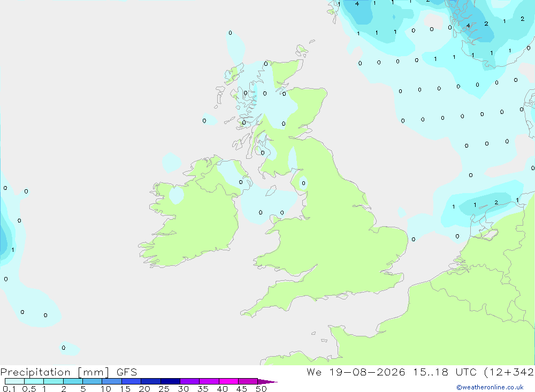Select the 30–35 mm purple legend swatch

click(x=189, y=381)
